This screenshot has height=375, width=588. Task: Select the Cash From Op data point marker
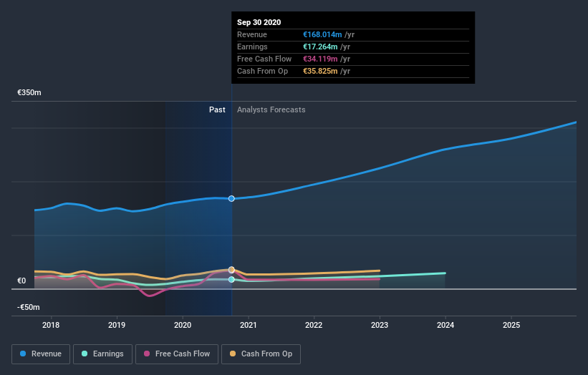coord(231,269)
